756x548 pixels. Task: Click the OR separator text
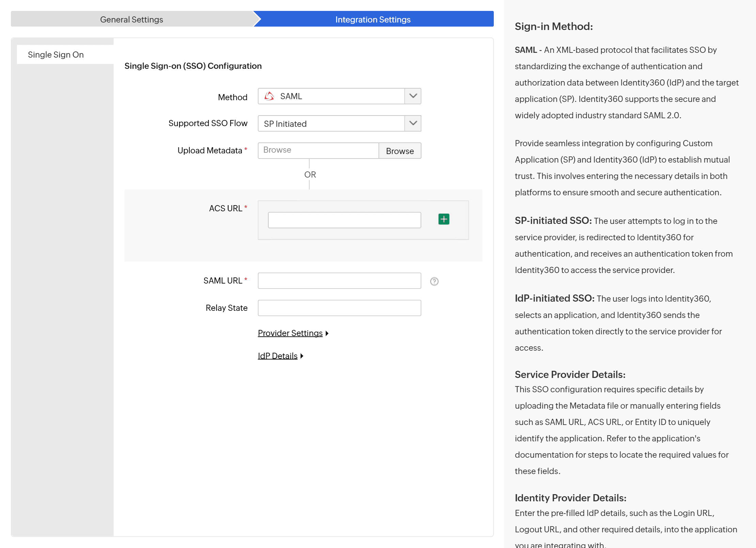[x=310, y=175]
